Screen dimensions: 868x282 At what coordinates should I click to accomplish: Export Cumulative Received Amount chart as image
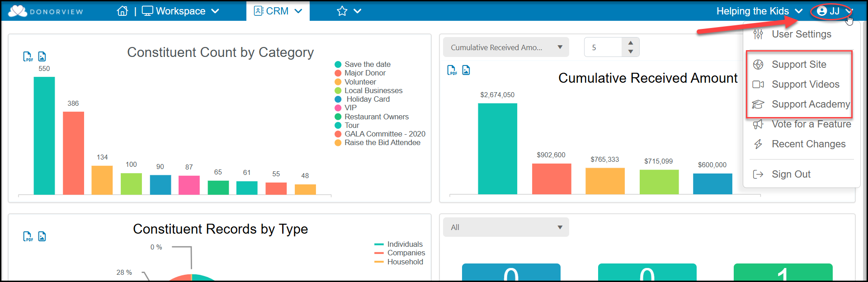tap(466, 70)
